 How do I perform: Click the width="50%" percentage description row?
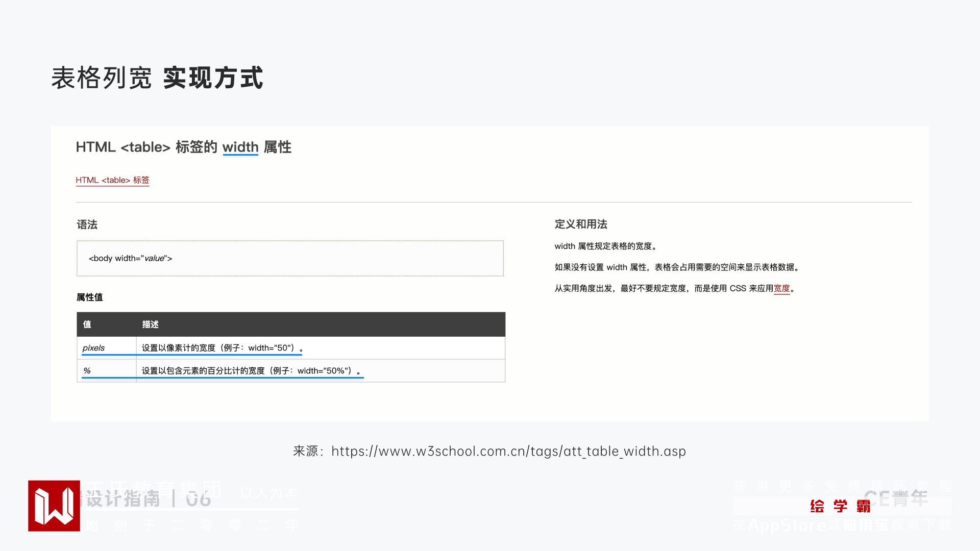tap(251, 371)
